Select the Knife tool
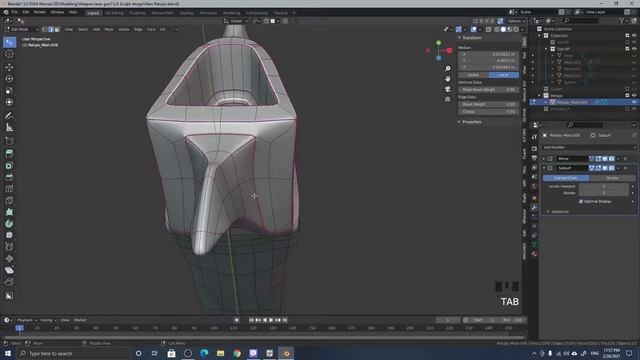640x360 pixels. (x=9, y=200)
